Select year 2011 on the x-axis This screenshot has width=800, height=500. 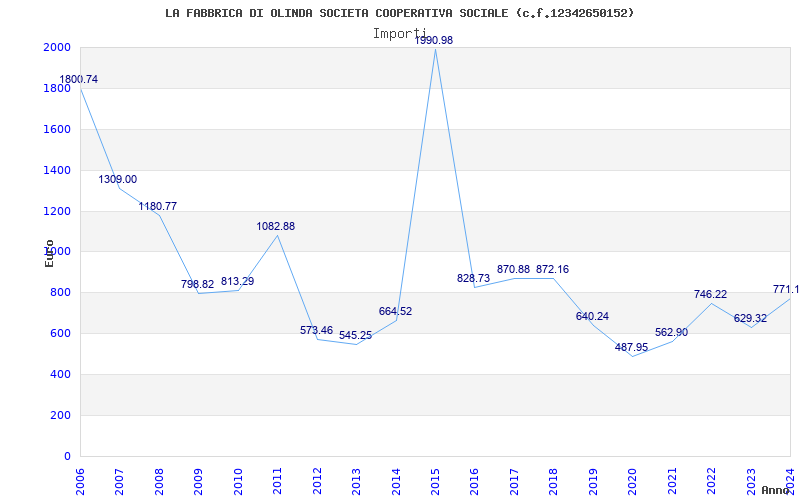click(x=278, y=482)
